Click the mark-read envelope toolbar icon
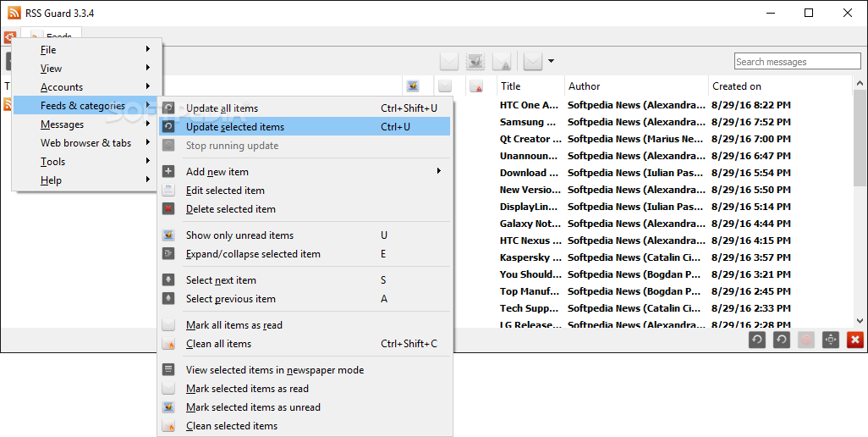 449,62
